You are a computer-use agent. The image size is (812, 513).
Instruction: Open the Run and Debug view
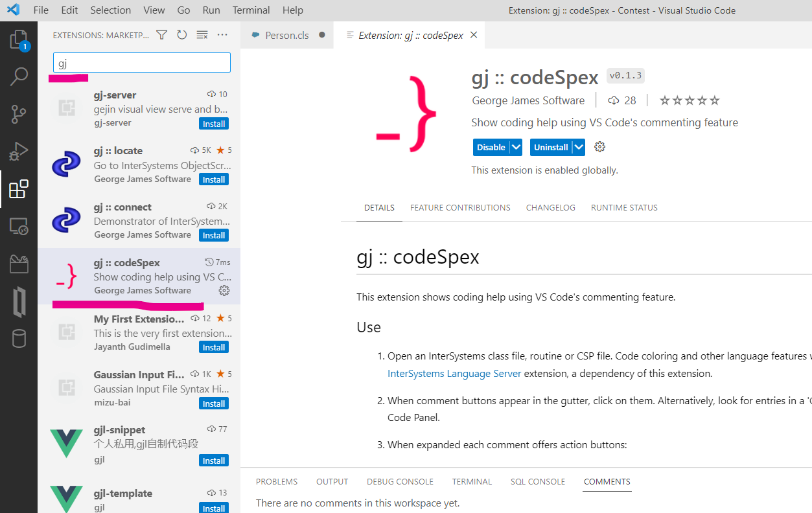pos(19,152)
